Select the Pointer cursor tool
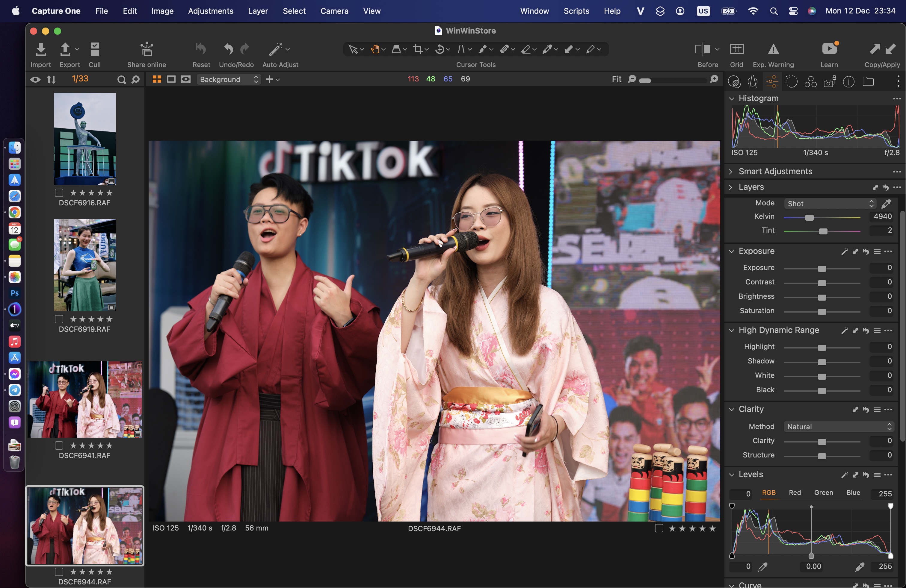The height and width of the screenshot is (588, 906). tap(353, 49)
